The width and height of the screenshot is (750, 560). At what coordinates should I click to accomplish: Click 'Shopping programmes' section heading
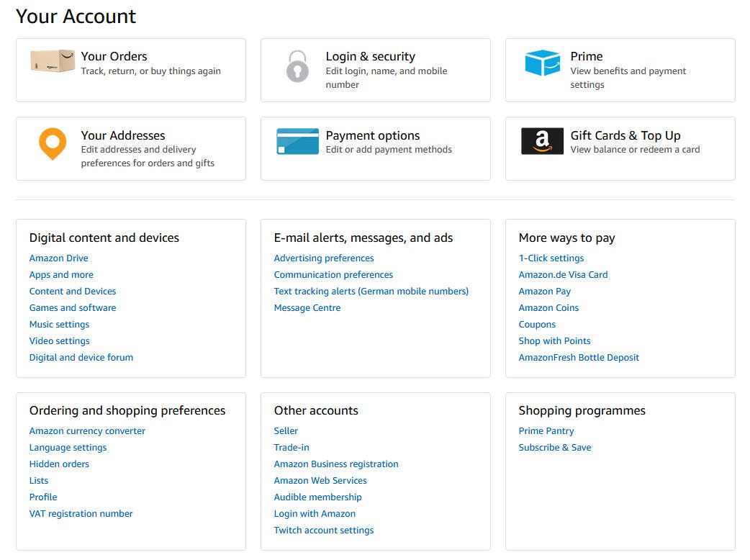(582, 411)
